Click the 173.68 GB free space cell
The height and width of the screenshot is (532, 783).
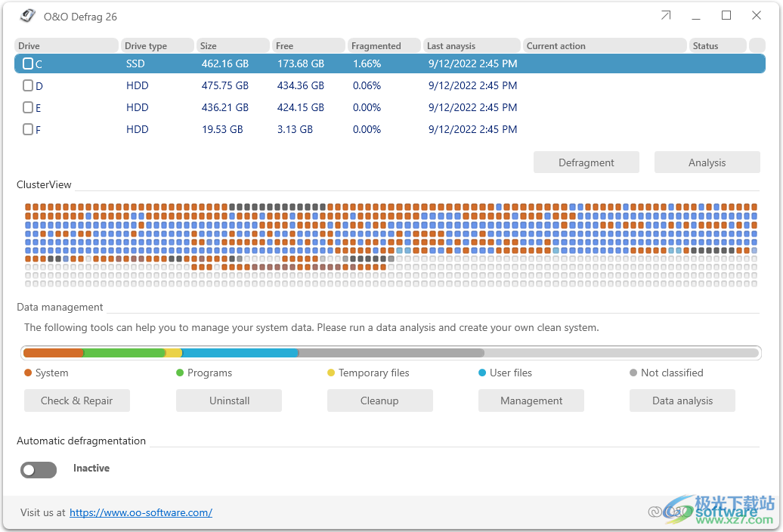click(x=301, y=63)
